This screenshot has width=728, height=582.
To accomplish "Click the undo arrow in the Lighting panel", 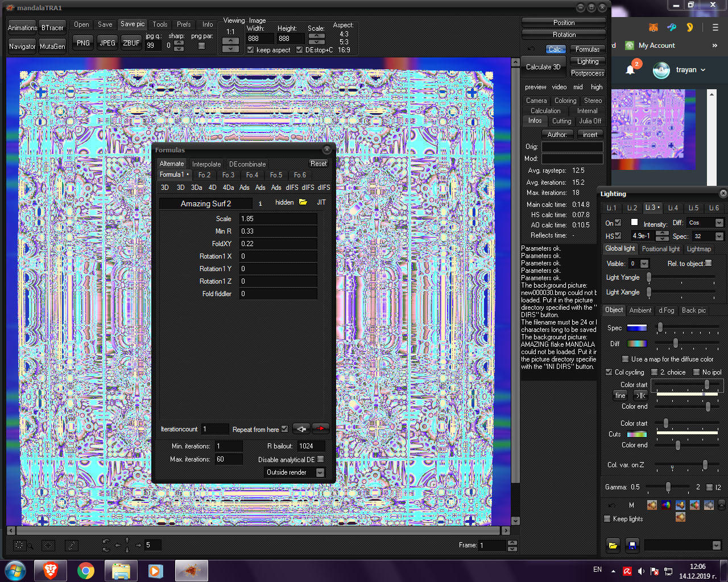I will (x=611, y=505).
